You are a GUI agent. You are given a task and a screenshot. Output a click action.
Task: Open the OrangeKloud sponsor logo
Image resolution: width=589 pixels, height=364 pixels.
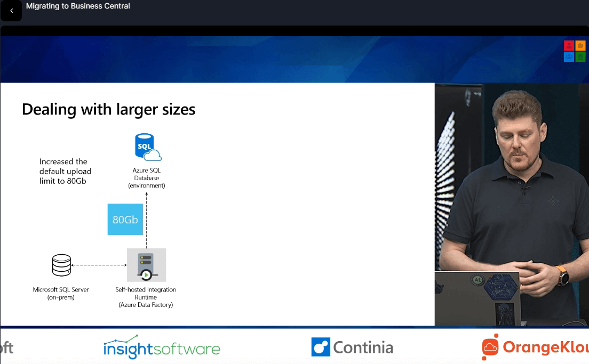pos(535,347)
